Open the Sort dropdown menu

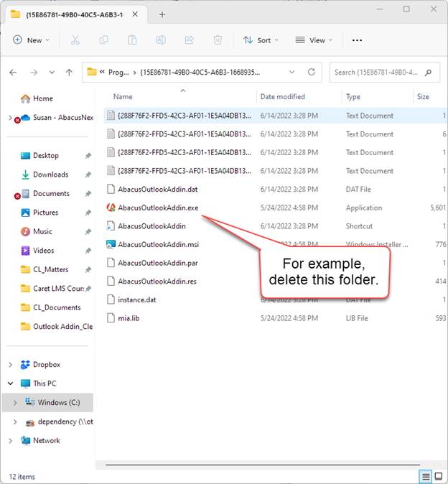[x=261, y=40]
